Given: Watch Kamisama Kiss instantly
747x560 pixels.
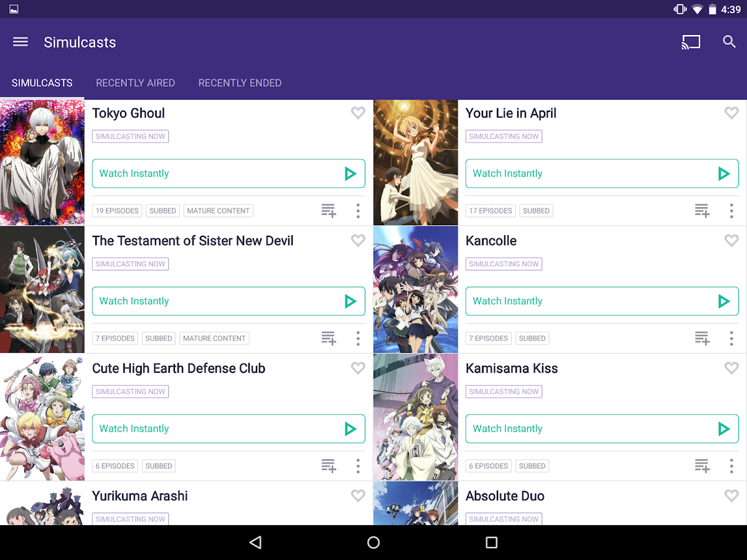Looking at the screenshot, I should click(x=602, y=429).
